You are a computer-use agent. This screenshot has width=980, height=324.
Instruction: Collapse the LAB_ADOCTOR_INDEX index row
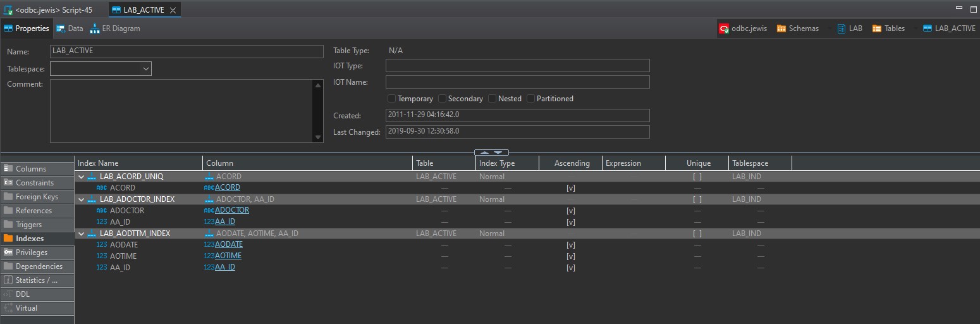81,199
